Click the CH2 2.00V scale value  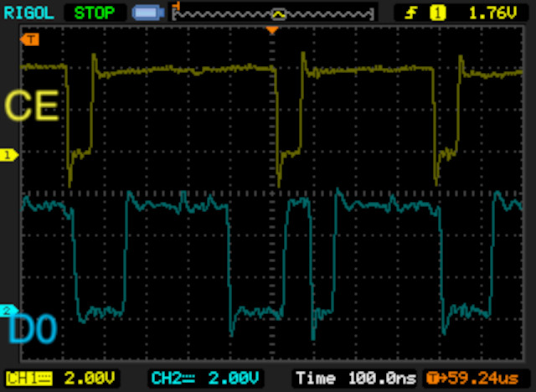coord(233,379)
